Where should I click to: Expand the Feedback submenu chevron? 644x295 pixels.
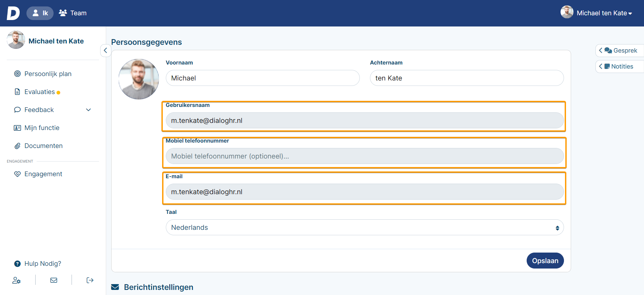coord(89,110)
